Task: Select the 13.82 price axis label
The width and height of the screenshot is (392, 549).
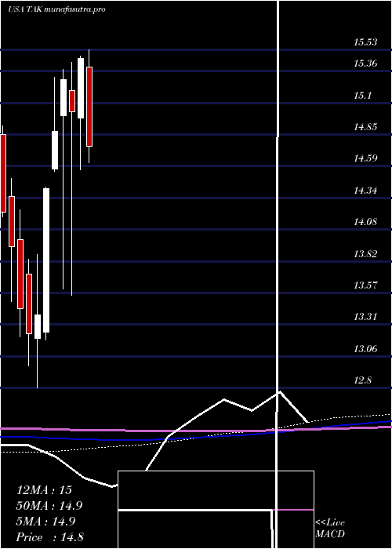Action: (365, 254)
